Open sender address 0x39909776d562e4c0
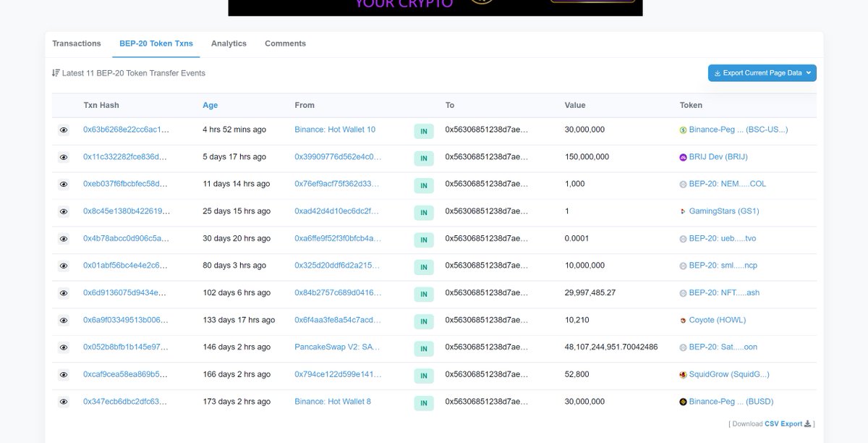 pos(338,156)
